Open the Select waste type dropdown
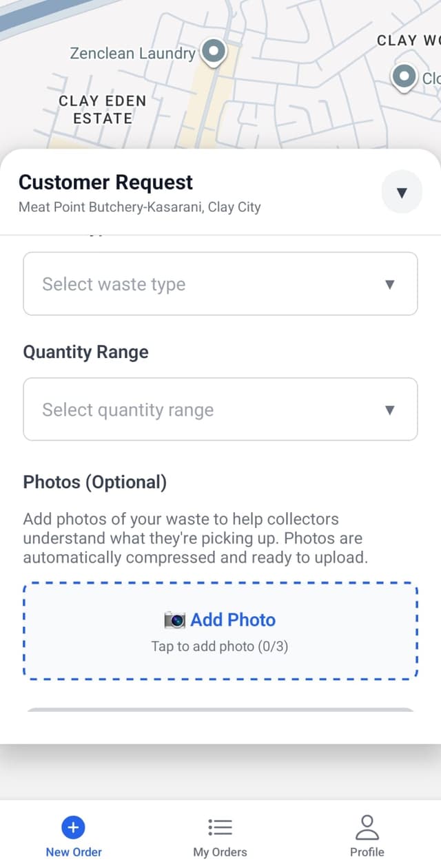This screenshot has width=441, height=868. click(x=220, y=284)
